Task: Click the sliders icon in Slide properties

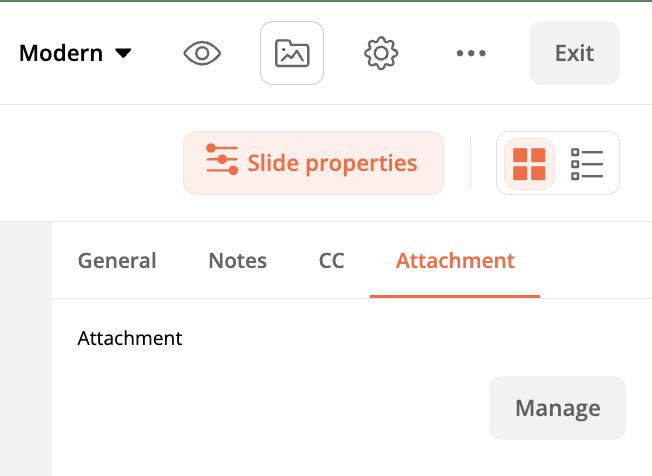Action: pos(222,162)
